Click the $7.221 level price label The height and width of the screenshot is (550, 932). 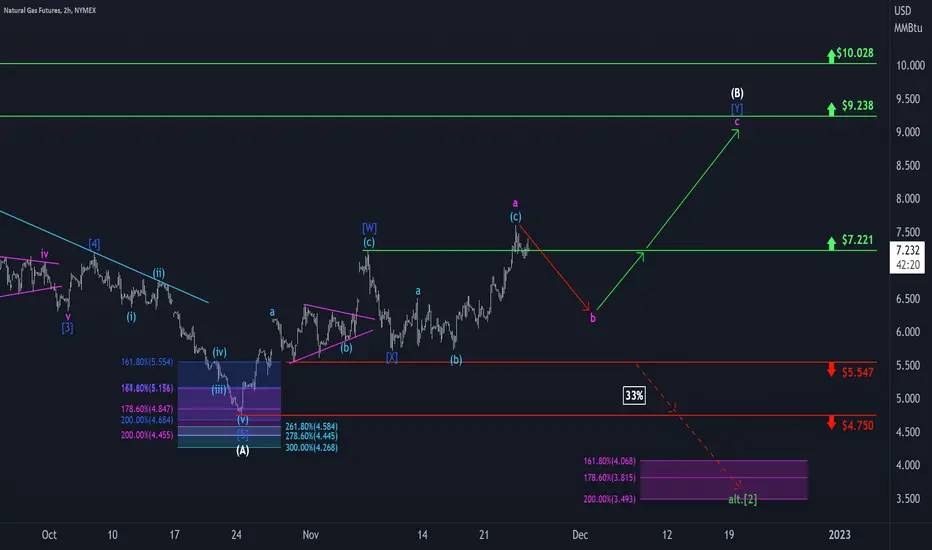[857, 240]
